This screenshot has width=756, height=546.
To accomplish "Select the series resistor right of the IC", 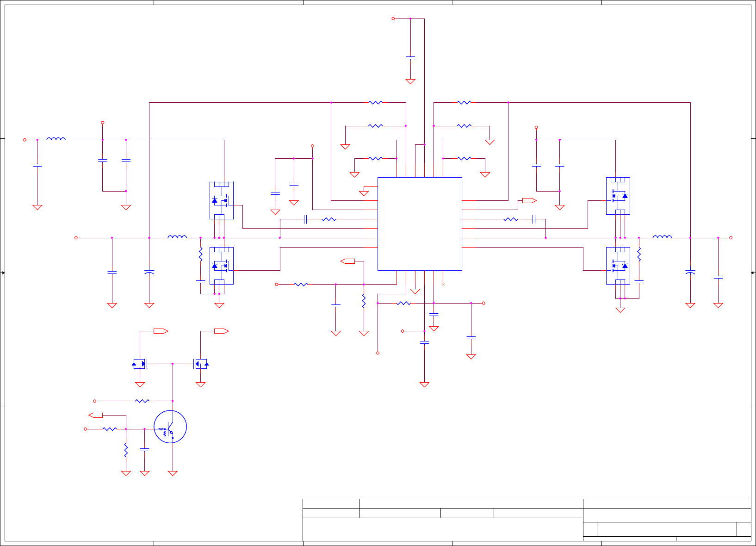I will pyautogui.click(x=511, y=219).
